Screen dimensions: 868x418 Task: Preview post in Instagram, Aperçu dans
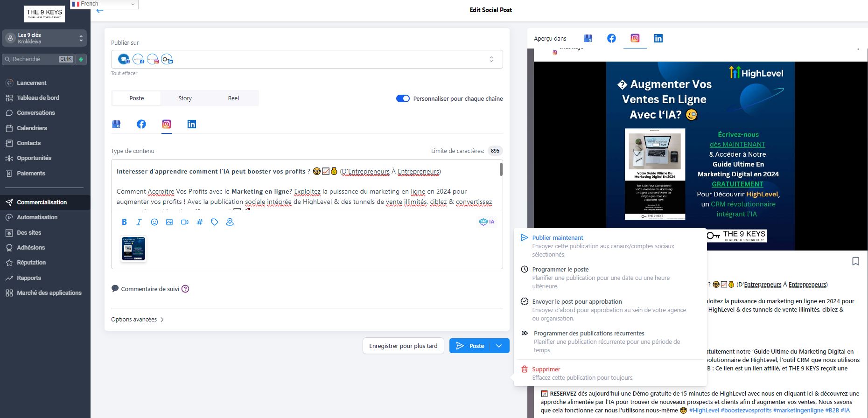coord(635,38)
